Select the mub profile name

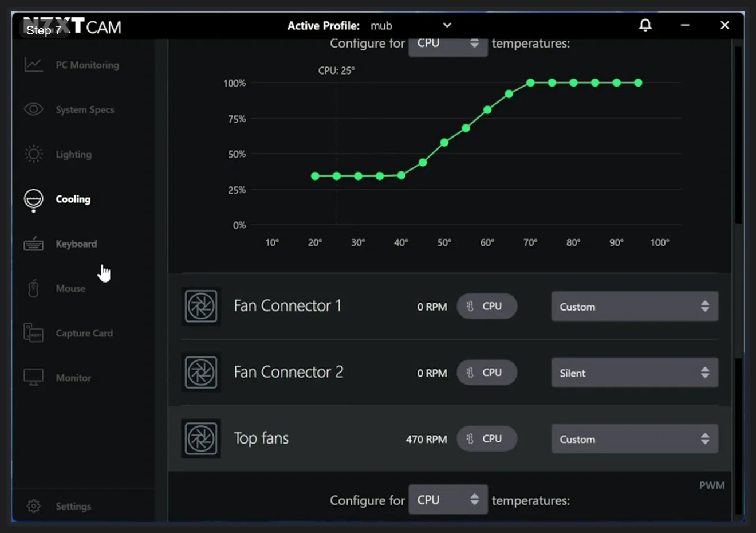pyautogui.click(x=381, y=25)
